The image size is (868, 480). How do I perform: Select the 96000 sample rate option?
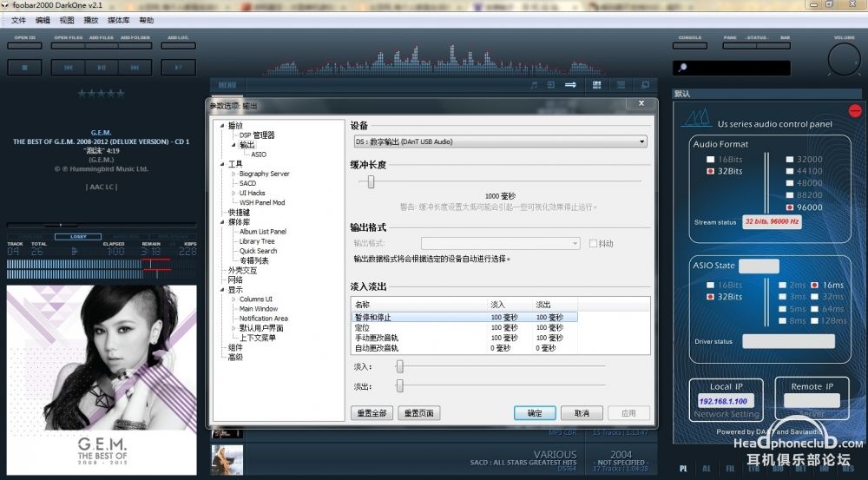(790, 207)
